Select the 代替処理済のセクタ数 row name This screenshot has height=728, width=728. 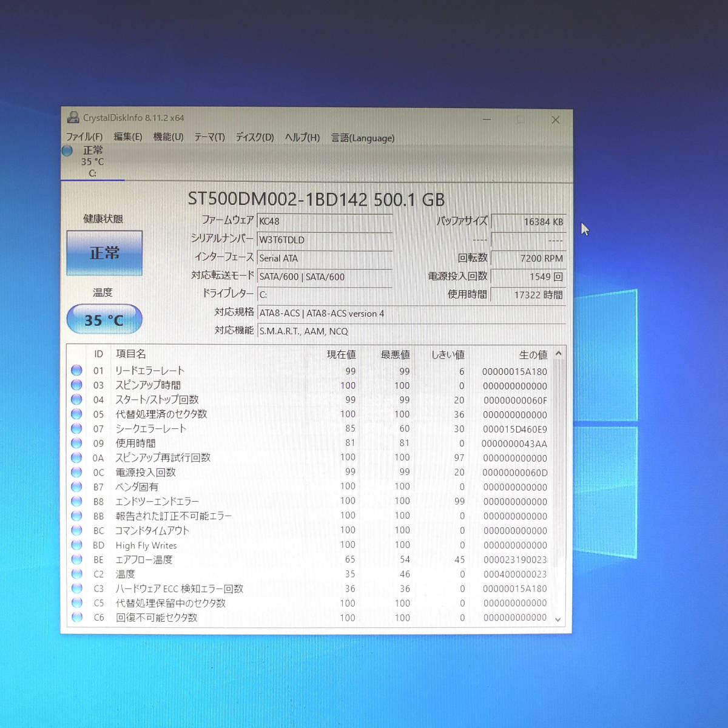coord(161,414)
